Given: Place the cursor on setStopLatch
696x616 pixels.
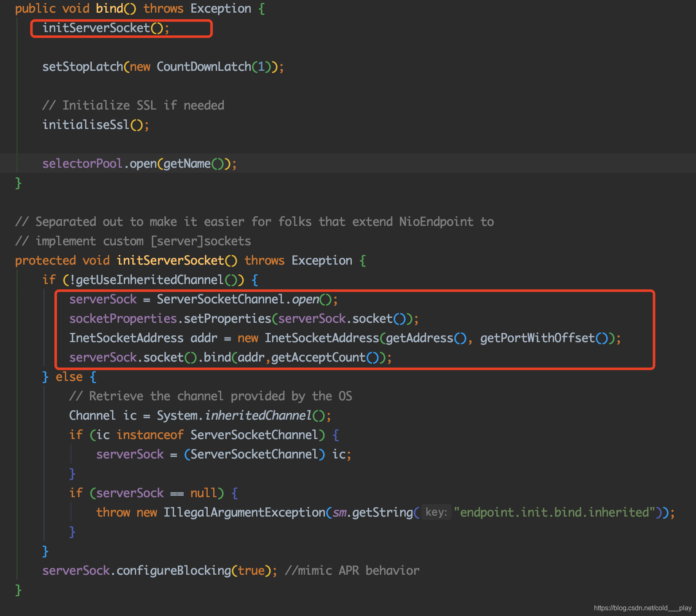Looking at the screenshot, I should click(83, 67).
